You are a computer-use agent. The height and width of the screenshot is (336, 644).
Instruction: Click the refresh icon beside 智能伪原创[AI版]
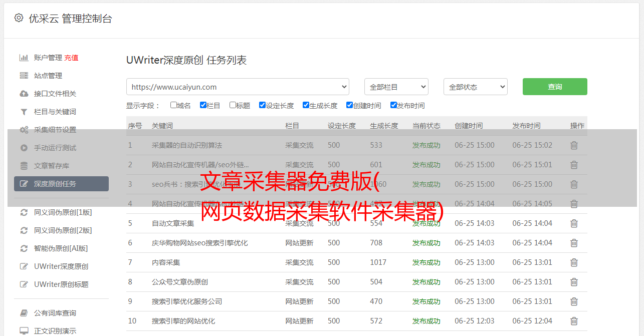24,248
